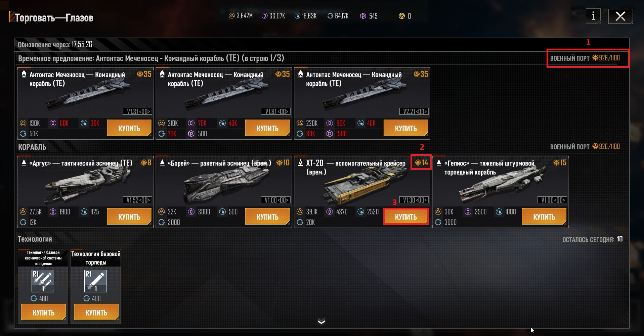Click the deuterium resource icon showing 16.63K
The height and width of the screenshot is (336, 644).
coord(297,16)
